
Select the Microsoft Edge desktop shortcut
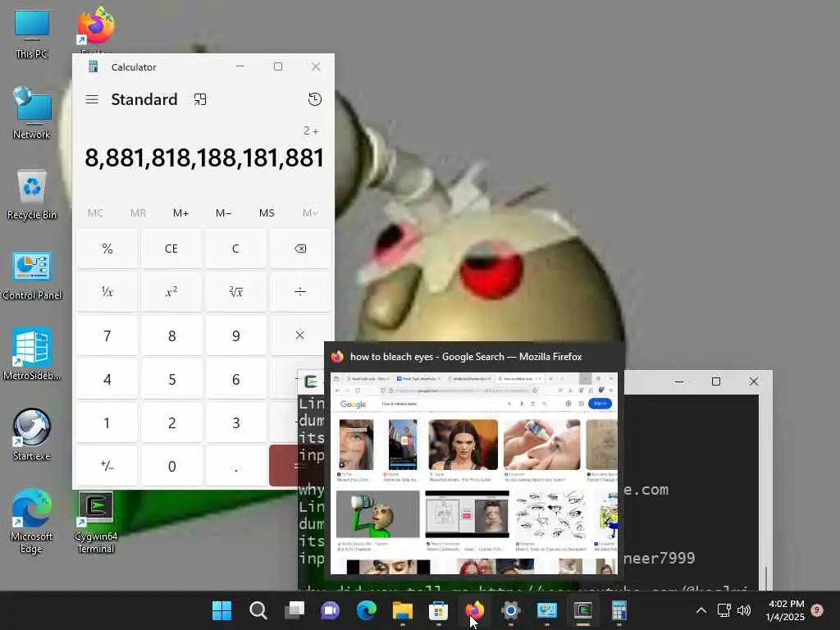[x=32, y=521]
